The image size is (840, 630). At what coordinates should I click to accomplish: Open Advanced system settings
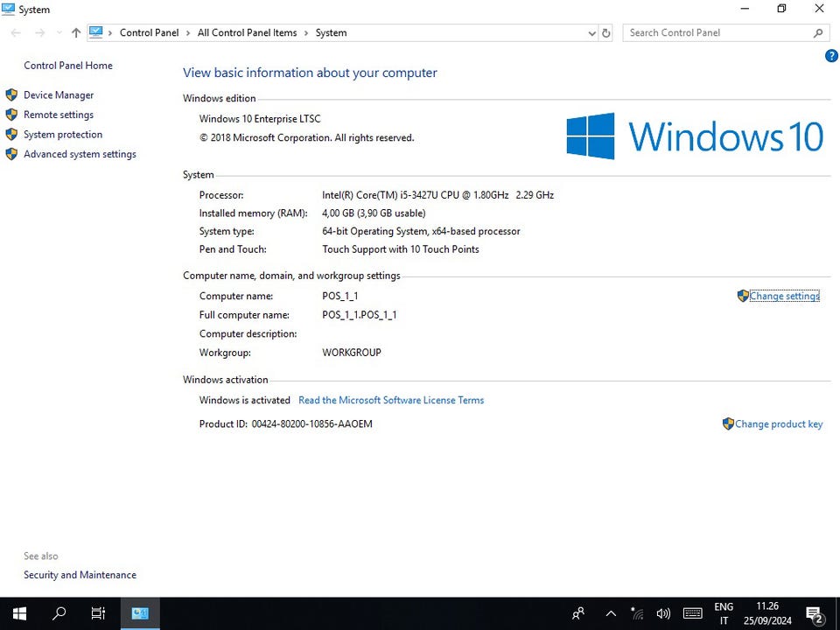[80, 154]
